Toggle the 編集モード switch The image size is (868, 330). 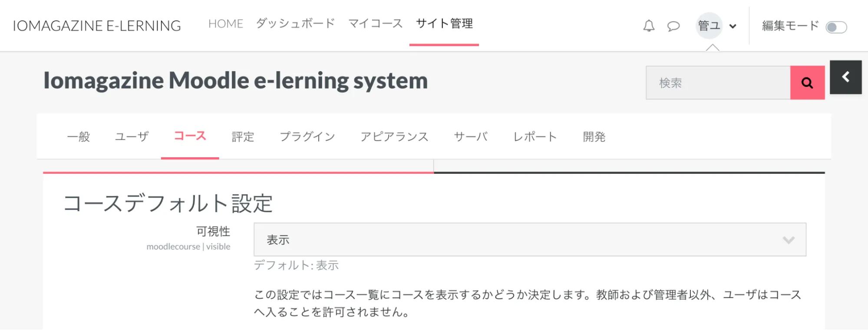tap(836, 27)
